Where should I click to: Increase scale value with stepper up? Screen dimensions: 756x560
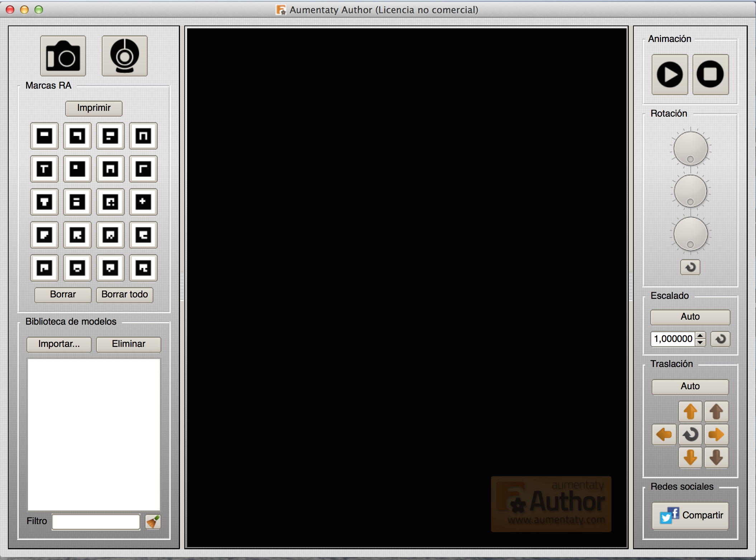point(700,335)
